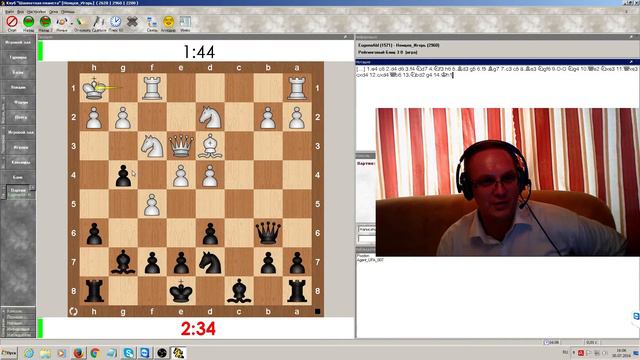This screenshot has width=640, height=360.
Task: Select the white rook on a1
Action: 297,88
